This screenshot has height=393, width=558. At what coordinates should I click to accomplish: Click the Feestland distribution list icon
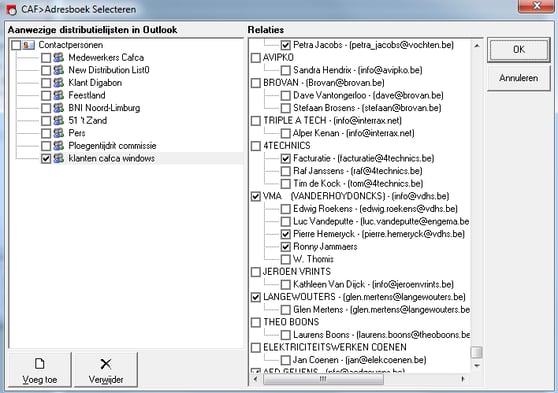click(59, 95)
